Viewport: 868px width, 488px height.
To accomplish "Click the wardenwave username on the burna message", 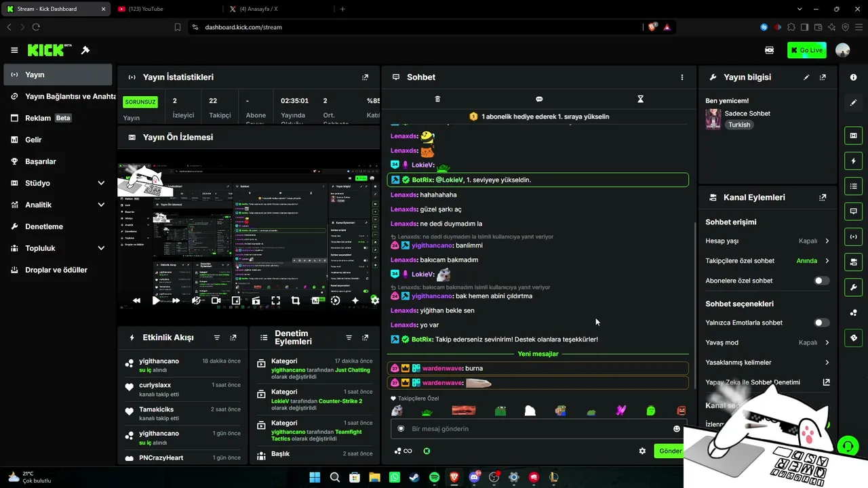I will tap(442, 368).
